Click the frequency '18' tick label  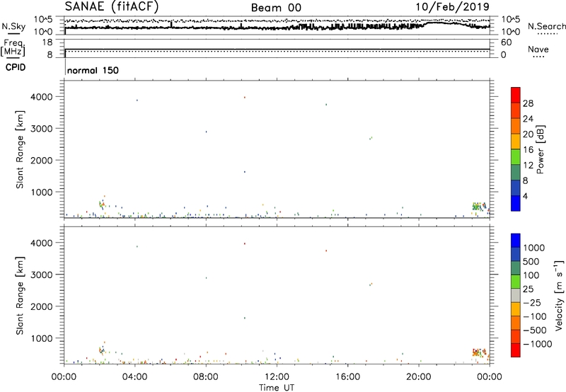tap(47, 42)
